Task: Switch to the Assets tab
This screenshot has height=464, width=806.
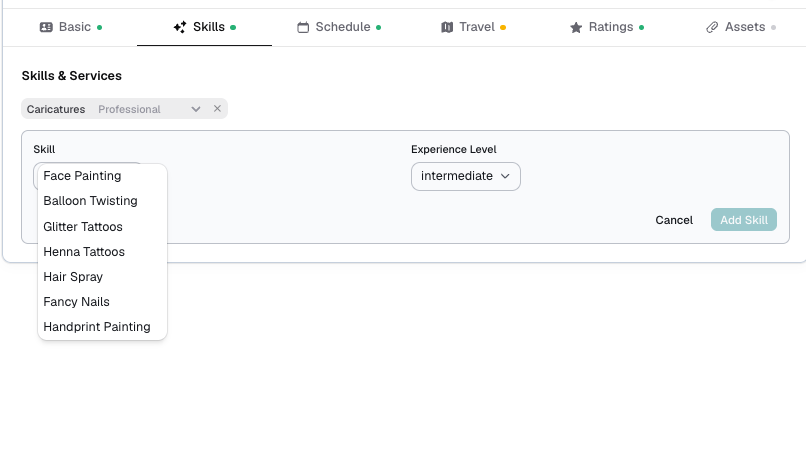Action: pyautogui.click(x=741, y=27)
